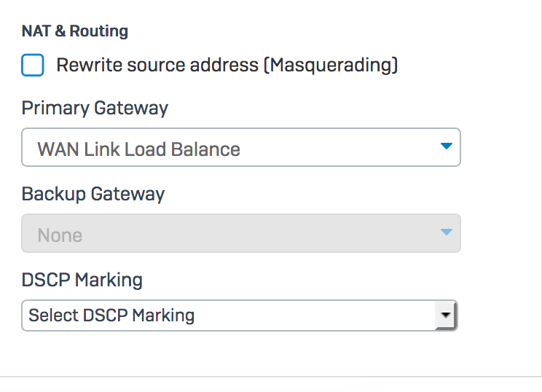Click the black arrow button of DSCP select
The image size is (542, 392).
point(446,315)
